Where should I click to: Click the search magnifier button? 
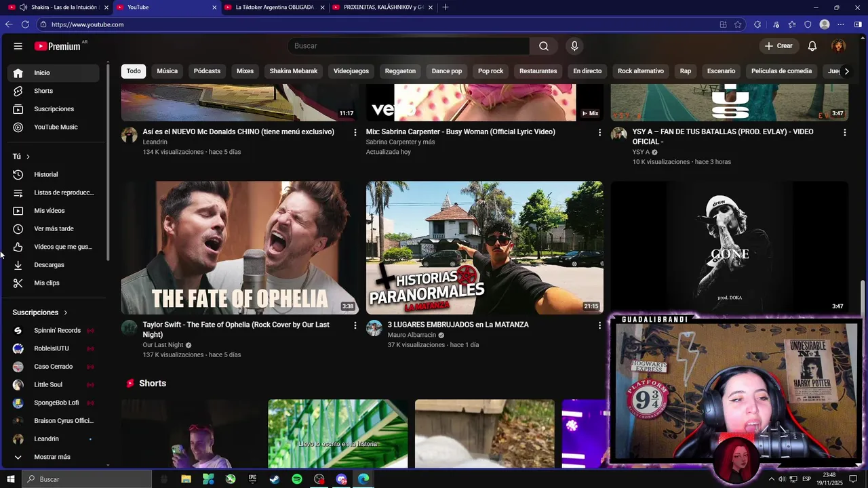point(544,46)
